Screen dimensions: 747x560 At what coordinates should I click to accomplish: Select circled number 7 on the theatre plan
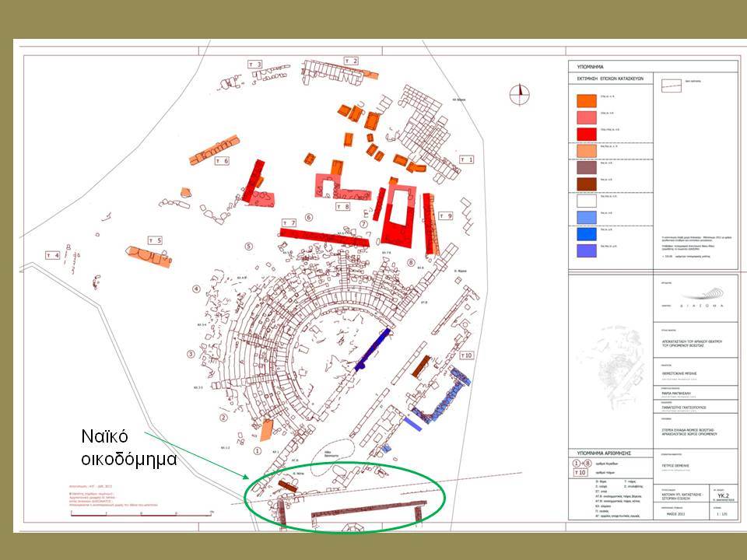coord(364,224)
